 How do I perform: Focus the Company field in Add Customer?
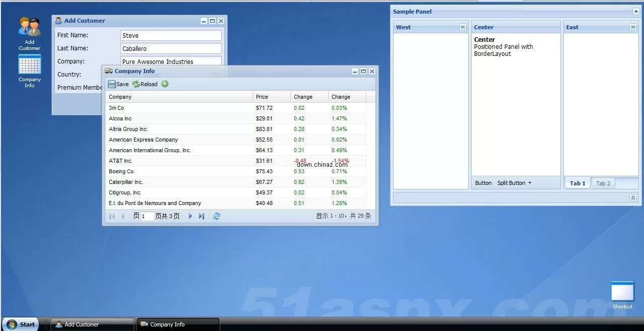[171, 61]
